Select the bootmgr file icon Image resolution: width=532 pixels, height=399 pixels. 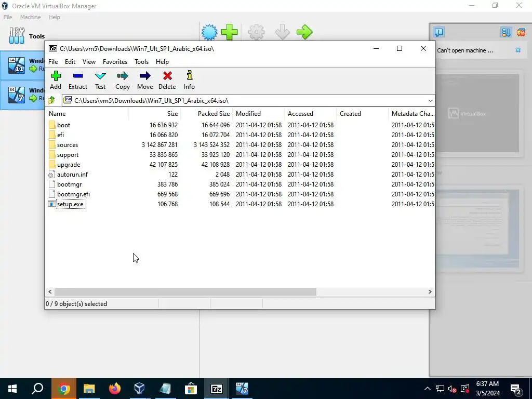[x=51, y=184]
